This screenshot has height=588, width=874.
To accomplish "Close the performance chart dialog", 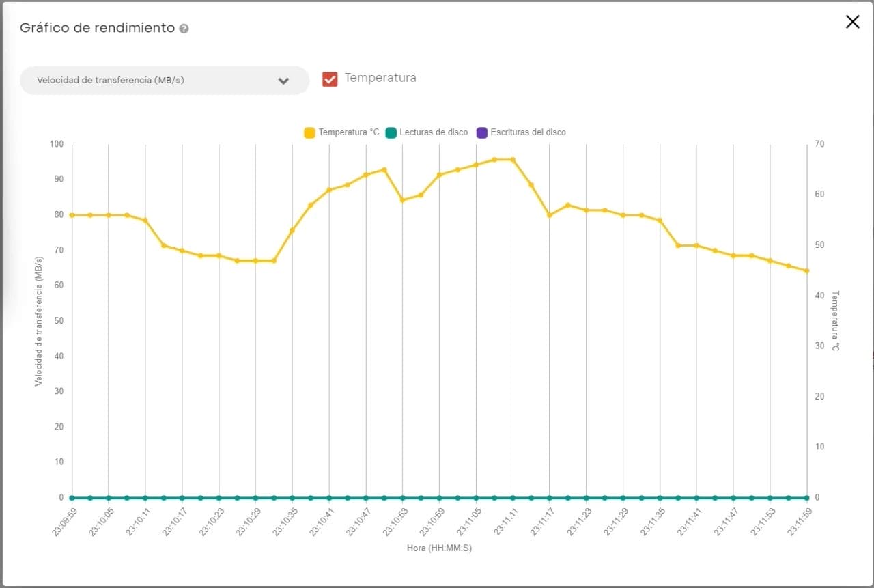I will click(852, 22).
